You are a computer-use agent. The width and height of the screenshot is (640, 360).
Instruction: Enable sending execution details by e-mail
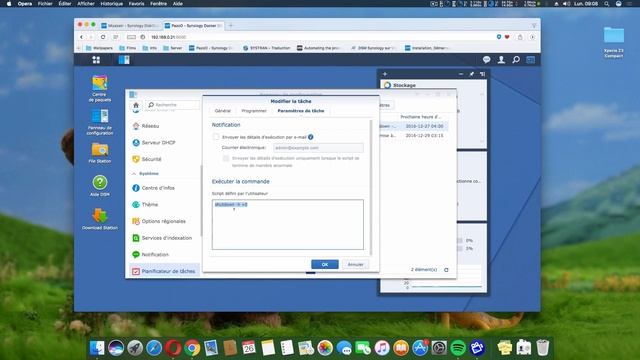point(216,137)
